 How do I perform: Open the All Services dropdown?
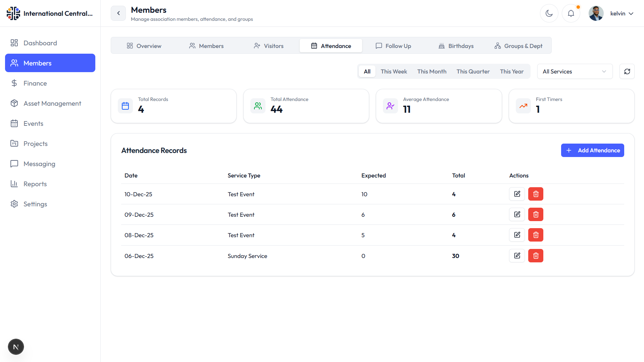pyautogui.click(x=575, y=71)
